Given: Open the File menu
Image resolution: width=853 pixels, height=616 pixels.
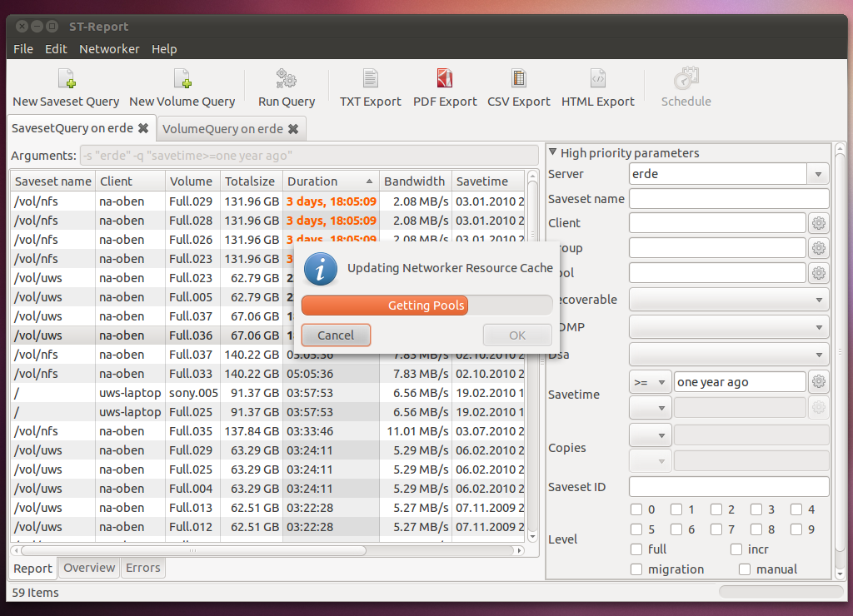Looking at the screenshot, I should [x=23, y=49].
